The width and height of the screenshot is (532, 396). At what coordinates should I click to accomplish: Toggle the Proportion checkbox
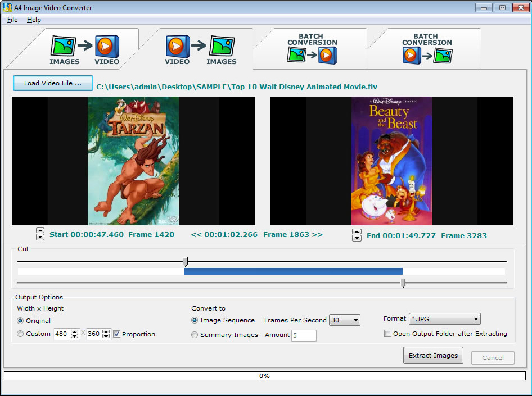pos(117,334)
